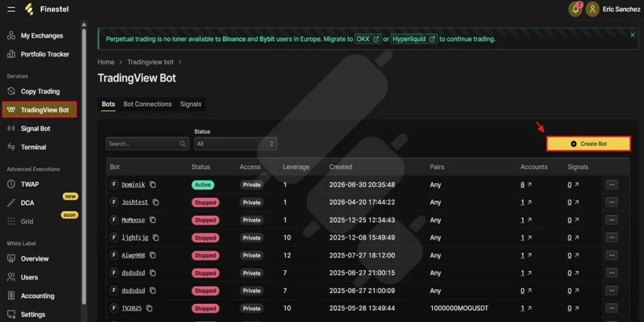Copy the TV2025 bot ID
644x322 pixels.
click(150, 308)
